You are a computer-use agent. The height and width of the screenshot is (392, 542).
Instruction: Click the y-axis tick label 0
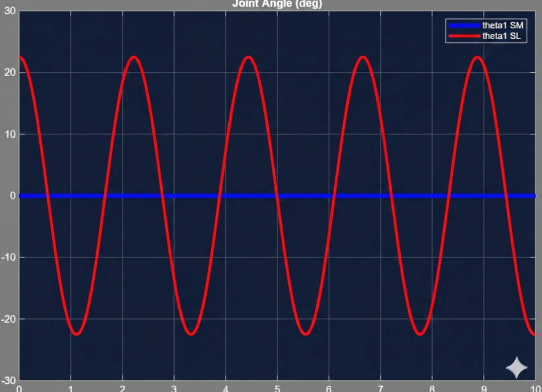[x=12, y=196]
